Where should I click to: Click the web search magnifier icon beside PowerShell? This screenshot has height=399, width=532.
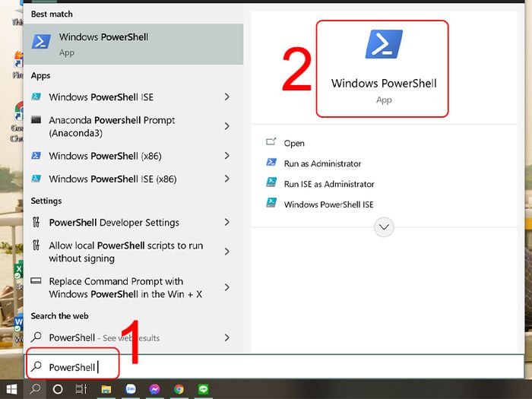point(36,337)
